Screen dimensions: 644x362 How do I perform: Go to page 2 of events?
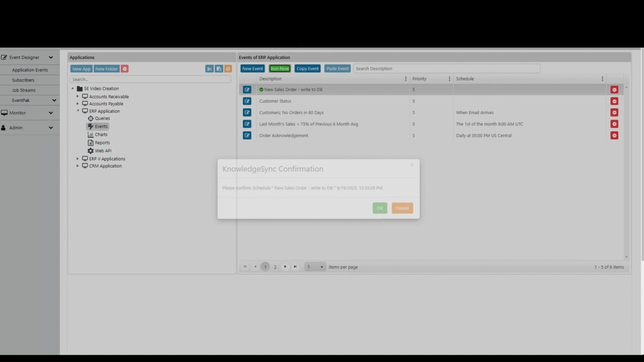point(275,267)
